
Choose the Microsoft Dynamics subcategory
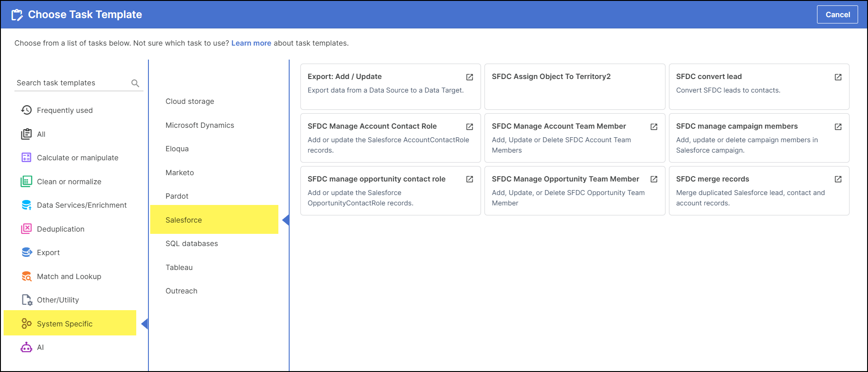click(200, 125)
